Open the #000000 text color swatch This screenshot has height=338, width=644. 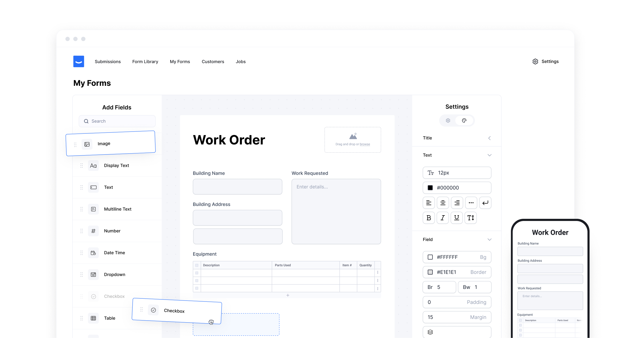coord(430,188)
